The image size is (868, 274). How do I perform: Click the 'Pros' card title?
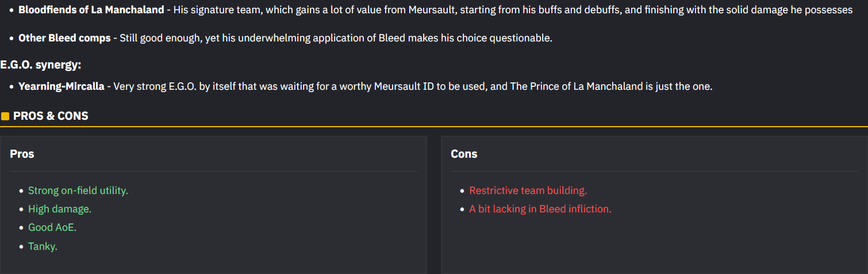22,154
